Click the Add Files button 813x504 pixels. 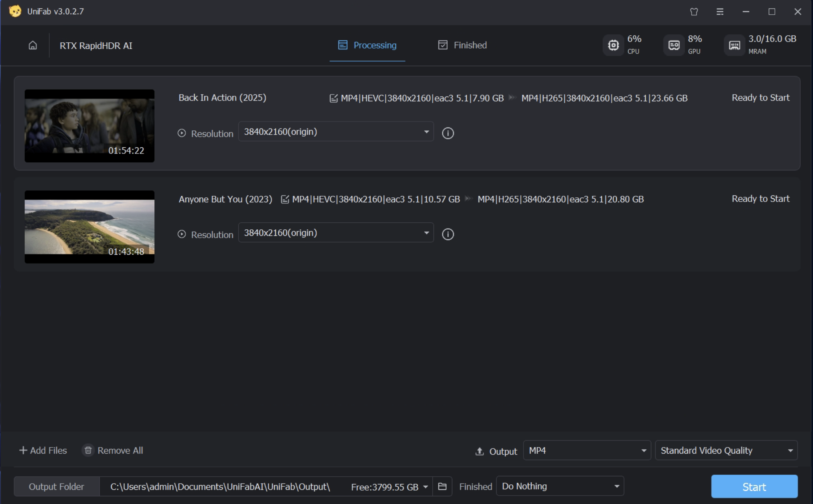(43, 450)
